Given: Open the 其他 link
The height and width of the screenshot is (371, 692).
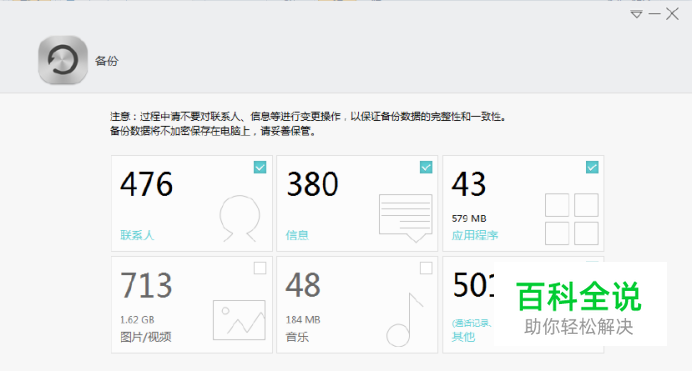Looking at the screenshot, I should click(x=463, y=337).
